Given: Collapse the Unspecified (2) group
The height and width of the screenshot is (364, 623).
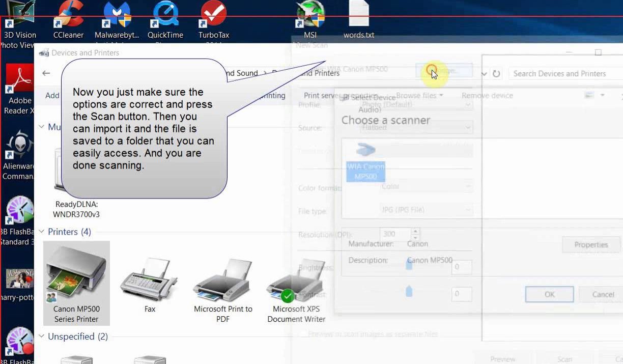Looking at the screenshot, I should coord(42,337).
